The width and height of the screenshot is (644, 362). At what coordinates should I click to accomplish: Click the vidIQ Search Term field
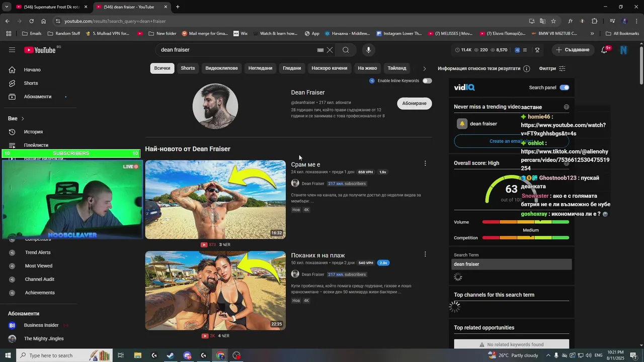tap(512, 264)
